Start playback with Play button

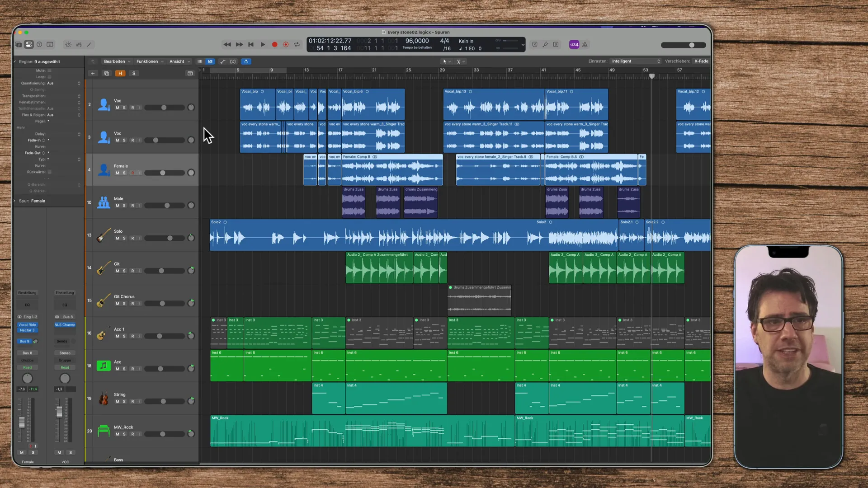(263, 45)
